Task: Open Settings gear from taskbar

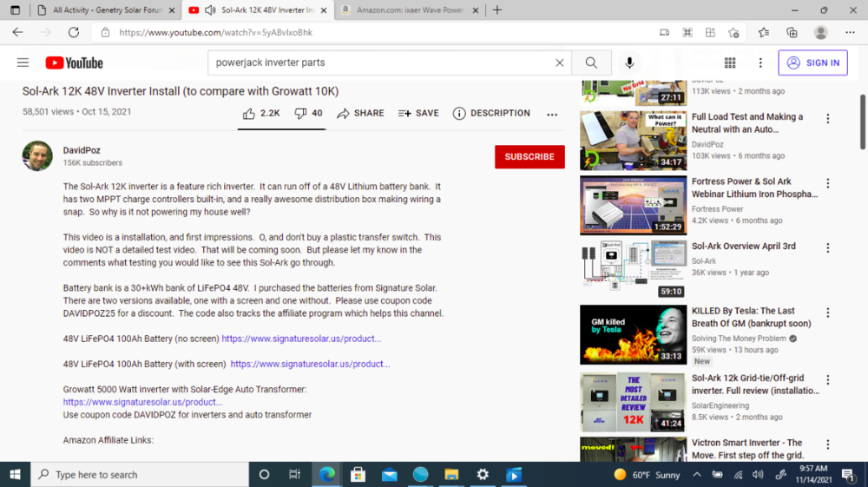Action: pos(483,474)
